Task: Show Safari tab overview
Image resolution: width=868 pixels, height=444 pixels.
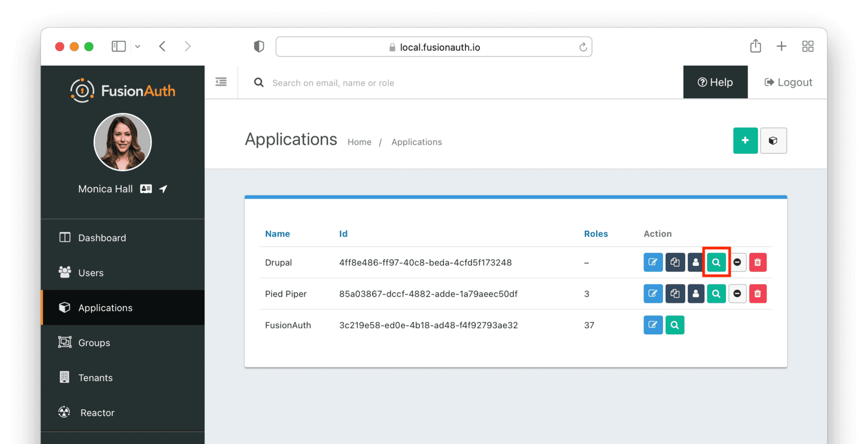Action: 808,47
